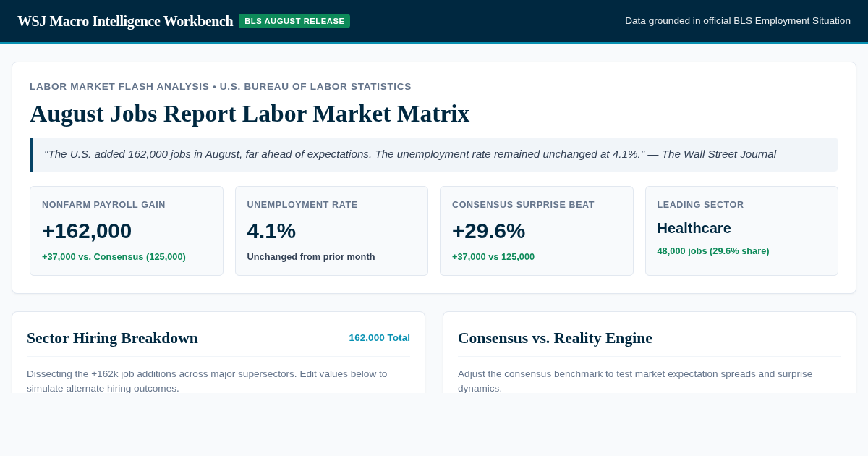Click the WSJ Macro Intelligence Workbench title
The height and width of the screenshot is (456, 868).
[x=125, y=21]
